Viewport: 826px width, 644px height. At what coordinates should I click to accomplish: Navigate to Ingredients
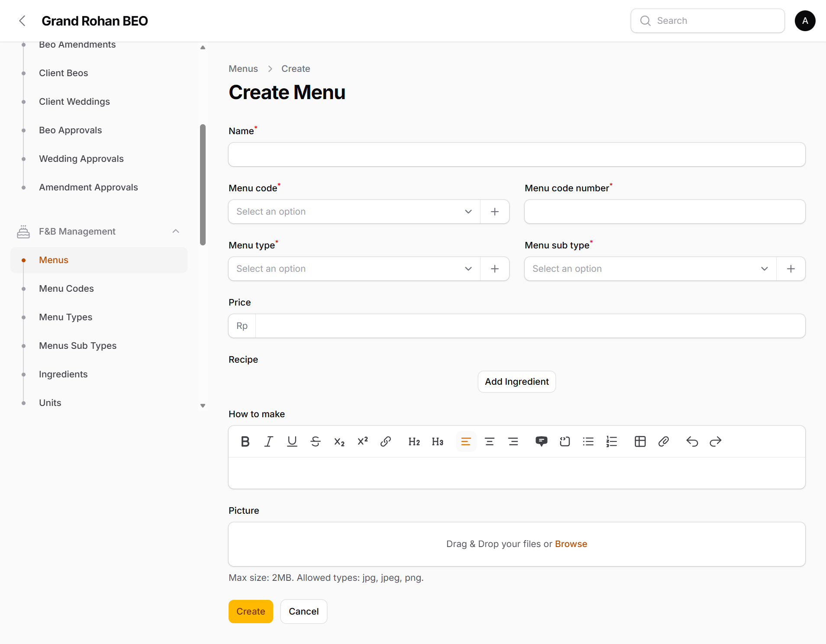click(63, 374)
